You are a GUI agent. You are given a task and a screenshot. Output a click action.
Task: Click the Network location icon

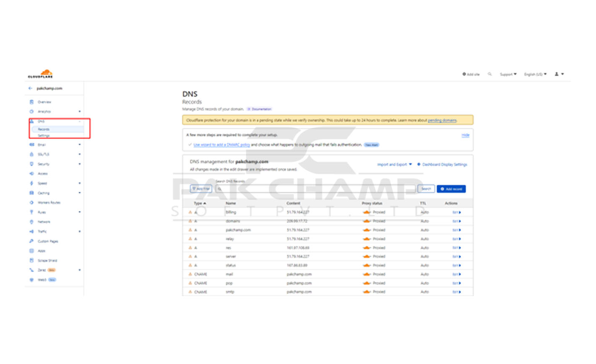pos(32,222)
